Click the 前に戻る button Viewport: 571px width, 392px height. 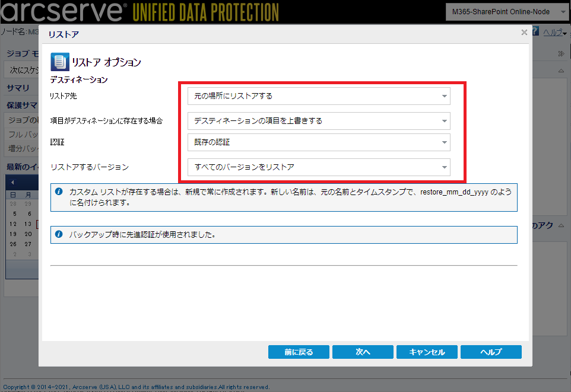[x=299, y=352]
